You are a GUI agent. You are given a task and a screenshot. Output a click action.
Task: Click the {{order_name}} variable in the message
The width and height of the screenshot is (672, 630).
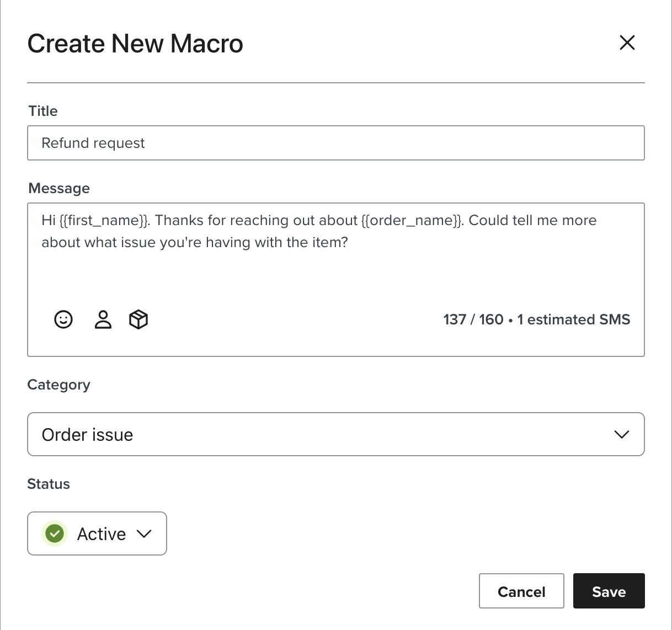click(412, 221)
